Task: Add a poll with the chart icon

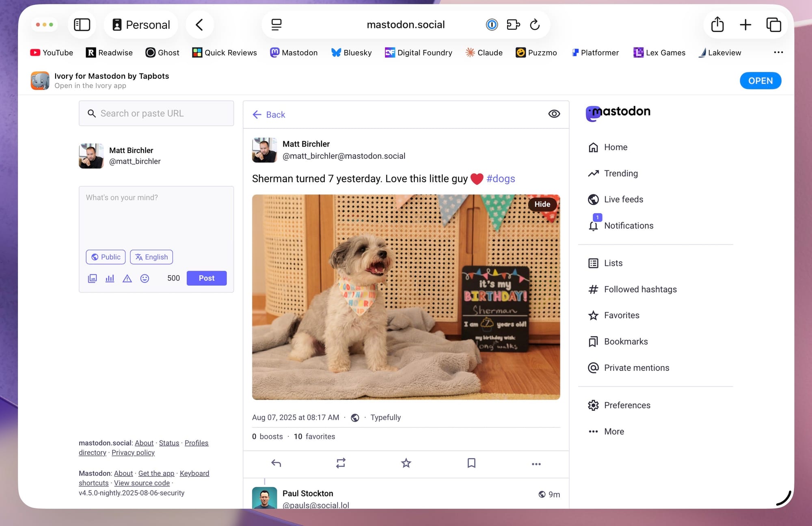Action: [x=110, y=278]
